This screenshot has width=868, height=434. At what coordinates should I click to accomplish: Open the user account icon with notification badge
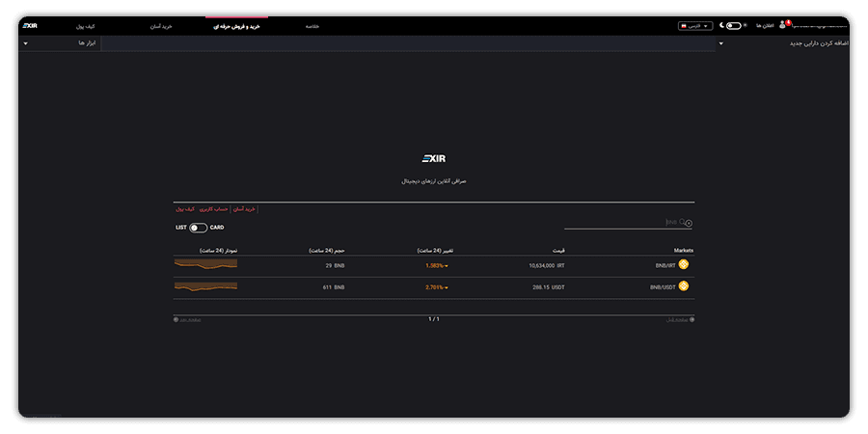click(x=783, y=25)
